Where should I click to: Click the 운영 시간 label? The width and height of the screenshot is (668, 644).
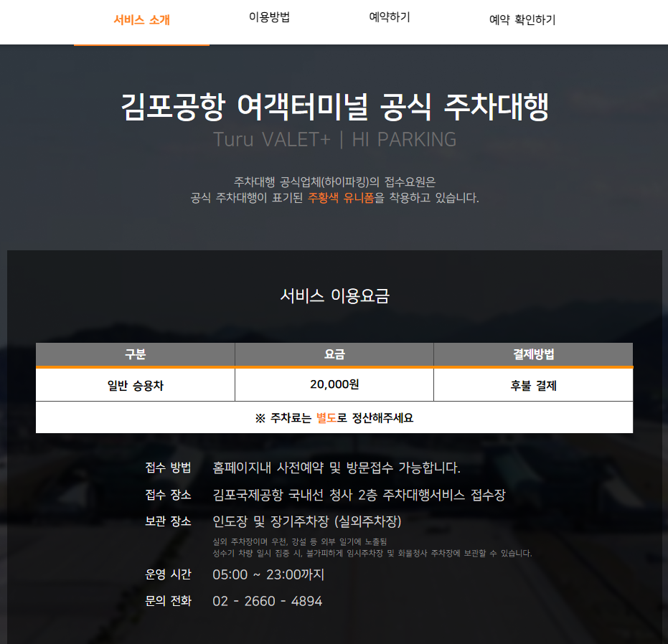click(169, 574)
